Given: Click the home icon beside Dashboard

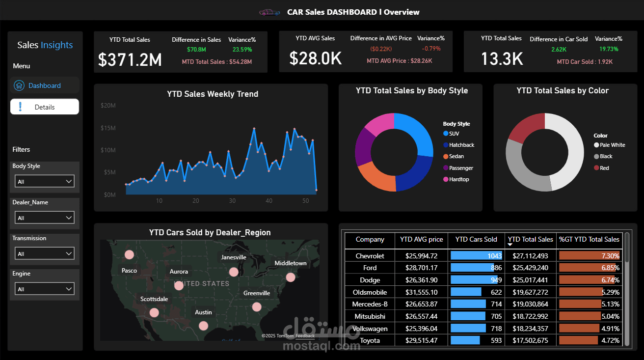Looking at the screenshot, I should coord(20,84).
